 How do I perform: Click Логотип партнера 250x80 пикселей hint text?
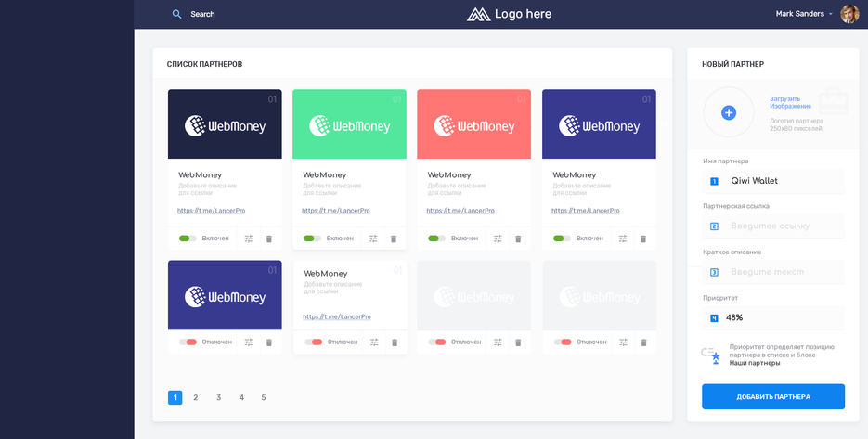[x=796, y=124]
